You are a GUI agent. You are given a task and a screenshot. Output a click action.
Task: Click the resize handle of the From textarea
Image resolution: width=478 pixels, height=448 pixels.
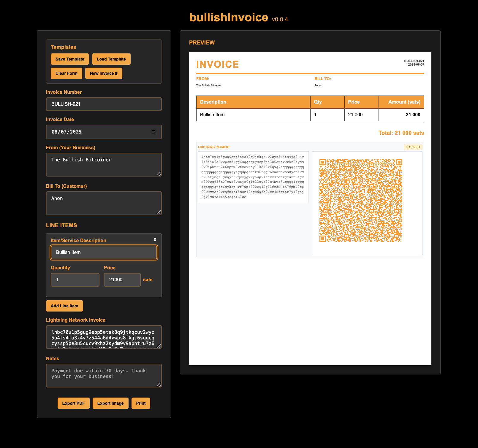159,174
